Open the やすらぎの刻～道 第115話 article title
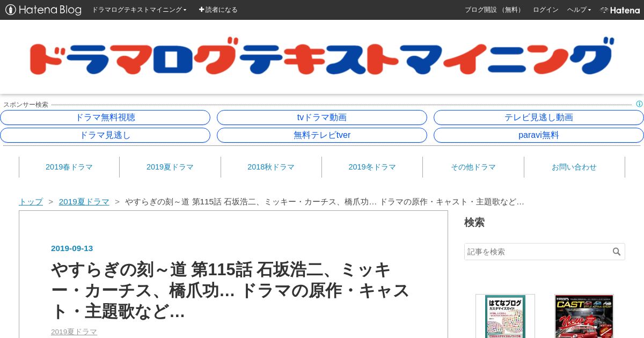 click(x=230, y=290)
